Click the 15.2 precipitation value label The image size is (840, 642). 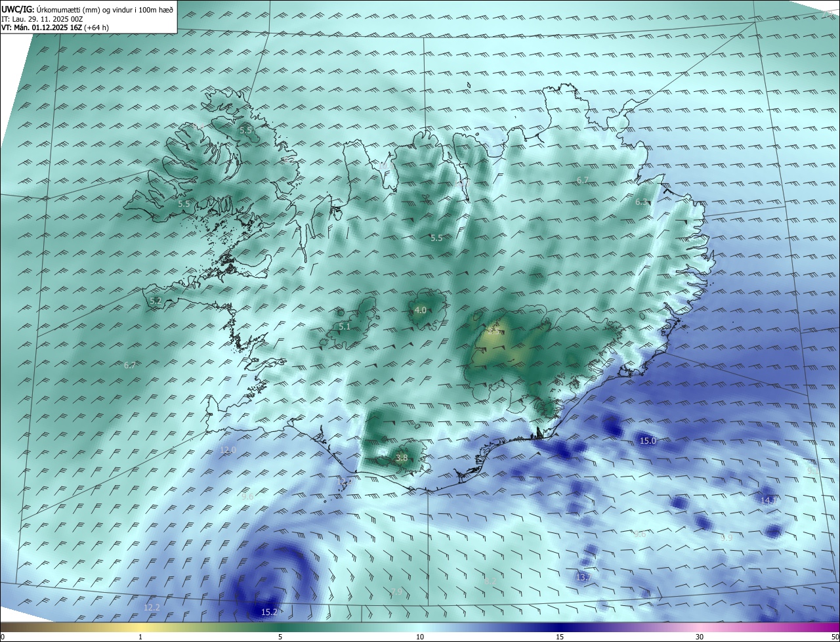[x=270, y=612]
